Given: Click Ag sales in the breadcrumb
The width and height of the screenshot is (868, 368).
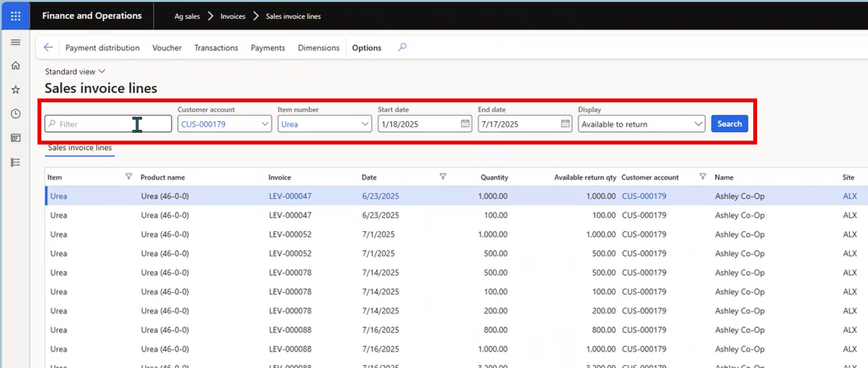Looking at the screenshot, I should pyautogui.click(x=187, y=16).
